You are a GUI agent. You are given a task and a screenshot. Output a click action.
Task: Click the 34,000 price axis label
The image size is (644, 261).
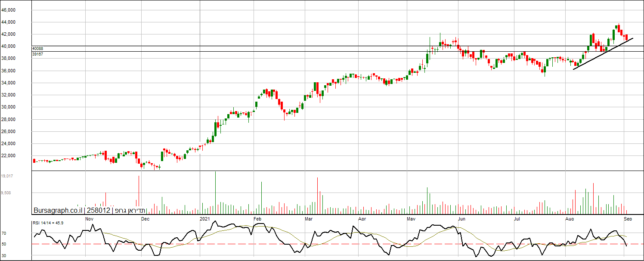pos(9,83)
